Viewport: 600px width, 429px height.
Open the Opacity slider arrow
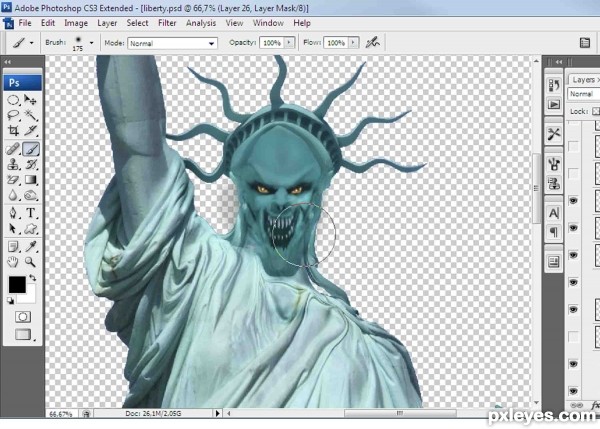289,42
